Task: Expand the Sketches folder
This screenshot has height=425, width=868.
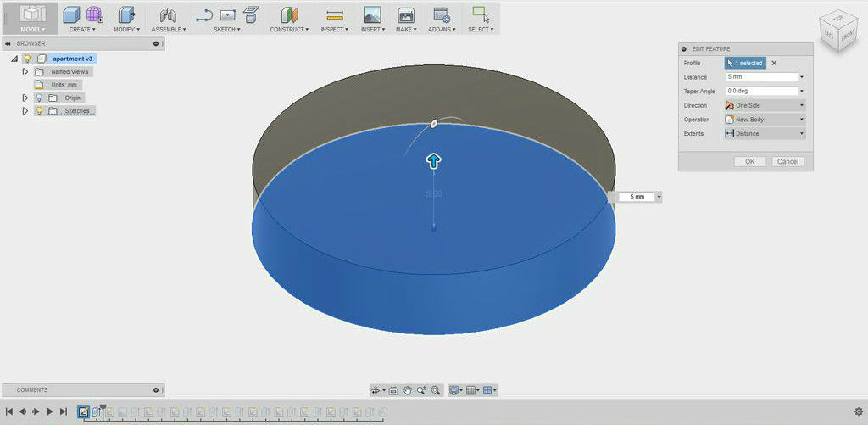Action: (25, 111)
